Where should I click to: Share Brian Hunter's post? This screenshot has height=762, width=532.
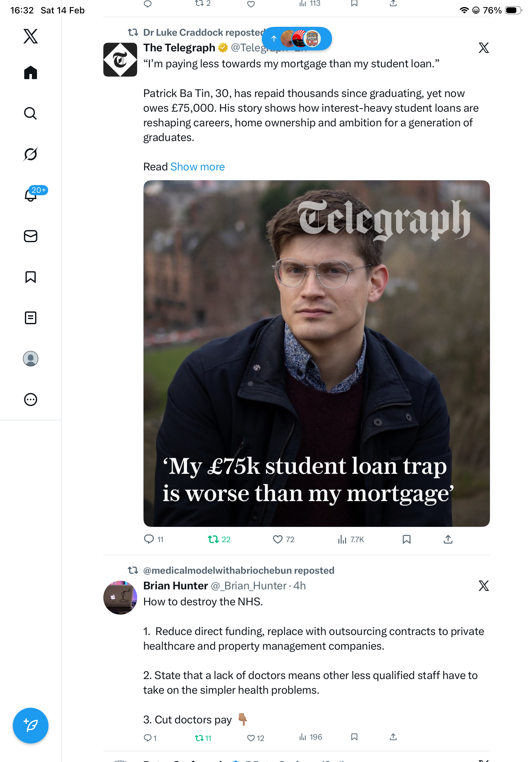393,737
